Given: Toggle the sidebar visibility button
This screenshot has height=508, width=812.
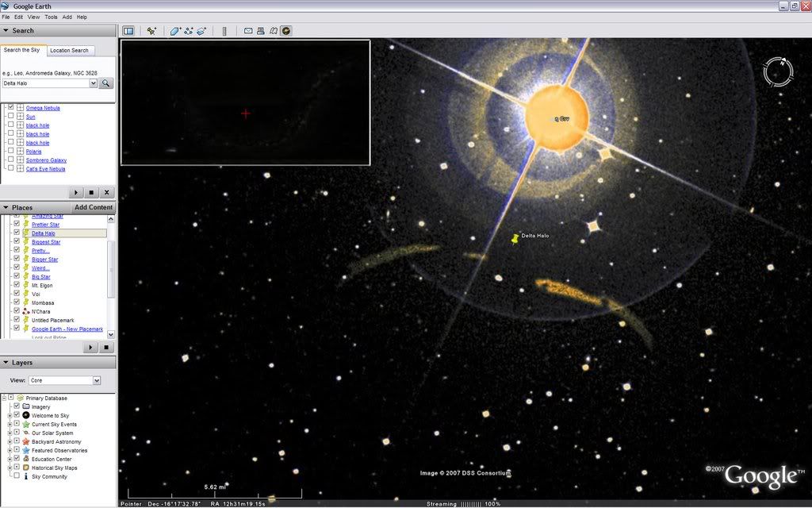Looking at the screenshot, I should click(x=128, y=31).
